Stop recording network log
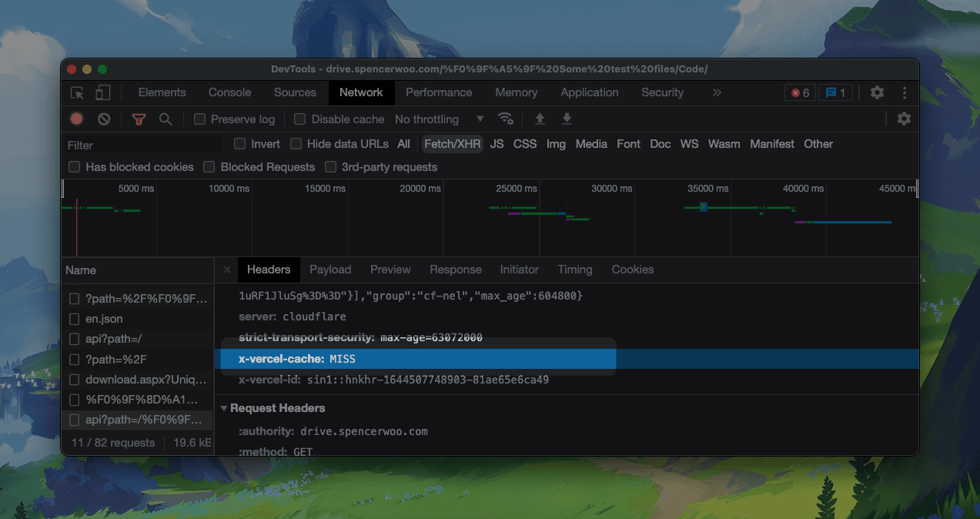This screenshot has width=980, height=519. (77, 119)
